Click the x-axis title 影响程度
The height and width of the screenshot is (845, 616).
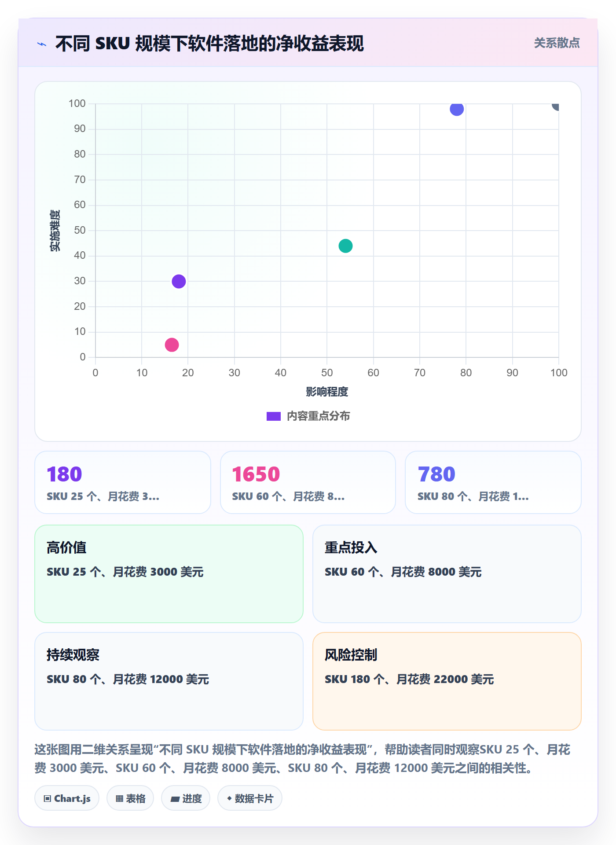coord(327,392)
